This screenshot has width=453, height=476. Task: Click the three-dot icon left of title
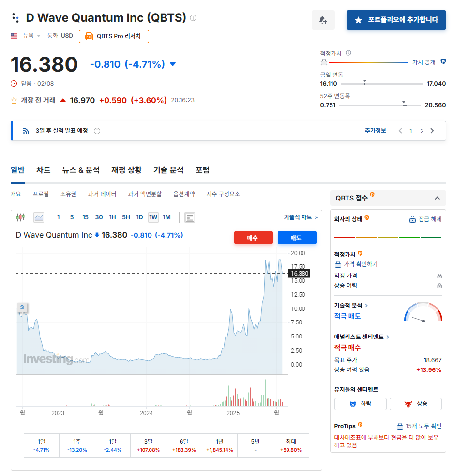click(15, 18)
